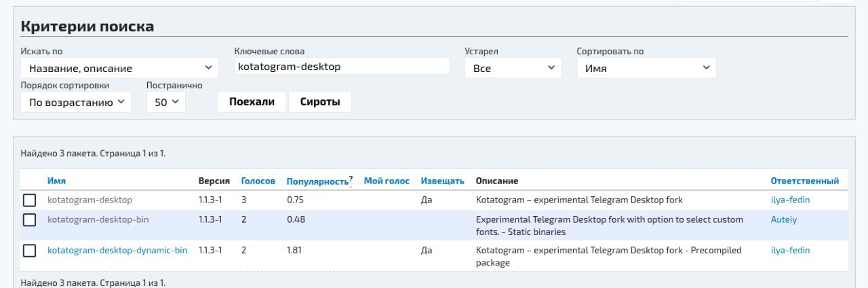Tick the checkbox for kotatogram-desktop-dynamic-bin
The image size is (868, 288).
tap(29, 251)
